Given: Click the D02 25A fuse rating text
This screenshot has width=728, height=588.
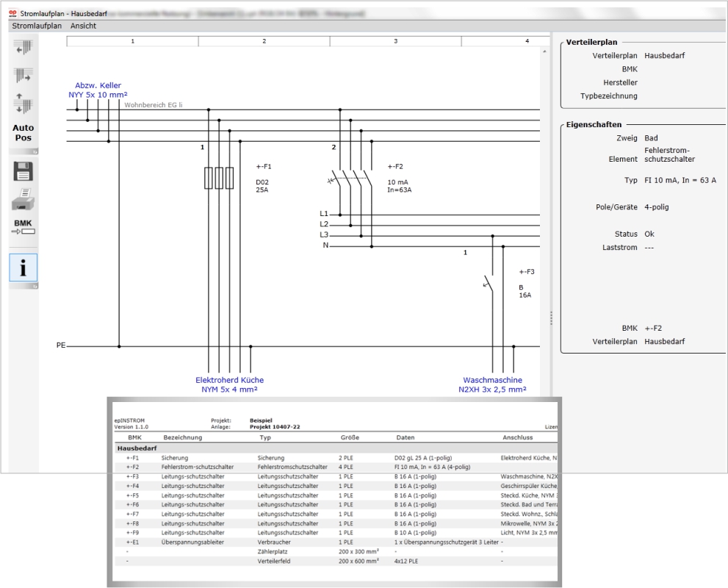Looking at the screenshot, I should [262, 186].
